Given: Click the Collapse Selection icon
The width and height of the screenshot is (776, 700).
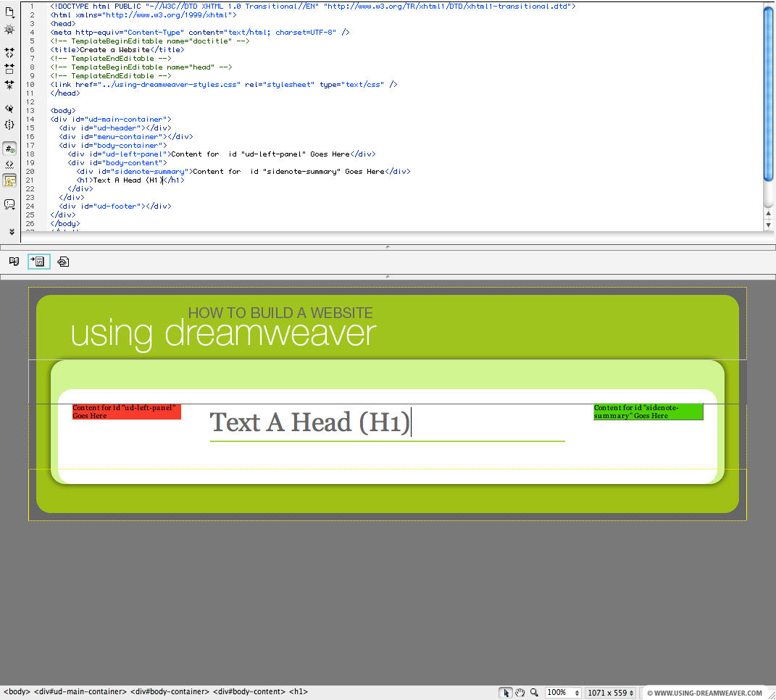Looking at the screenshot, I should (9, 69).
